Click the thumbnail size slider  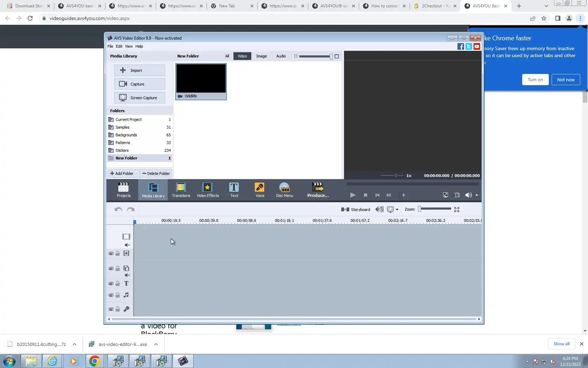[x=316, y=56]
